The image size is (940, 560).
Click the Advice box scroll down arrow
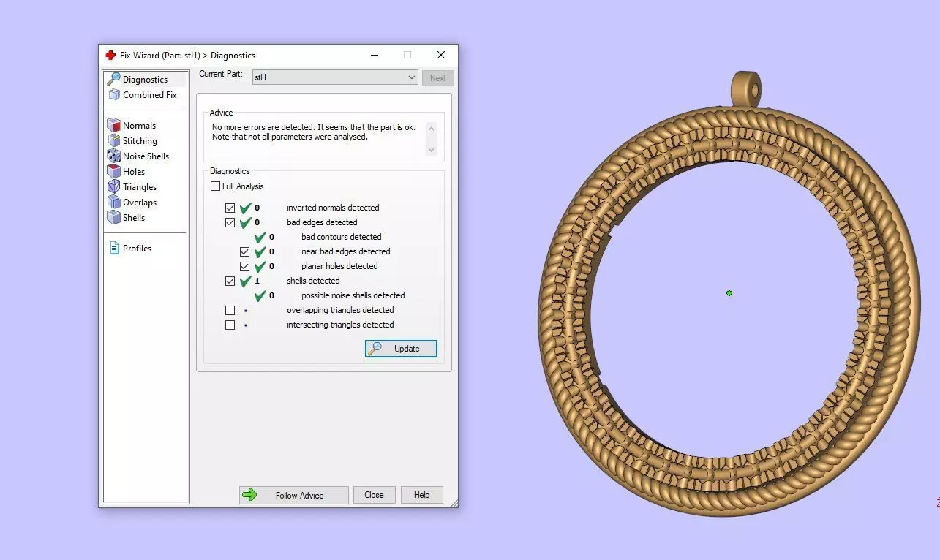431,149
